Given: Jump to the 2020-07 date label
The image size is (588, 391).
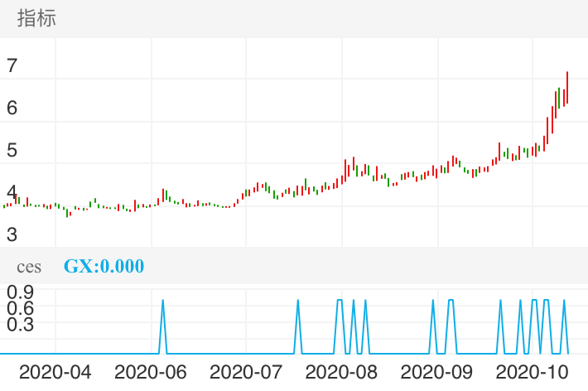Looking at the screenshot, I should [246, 372].
